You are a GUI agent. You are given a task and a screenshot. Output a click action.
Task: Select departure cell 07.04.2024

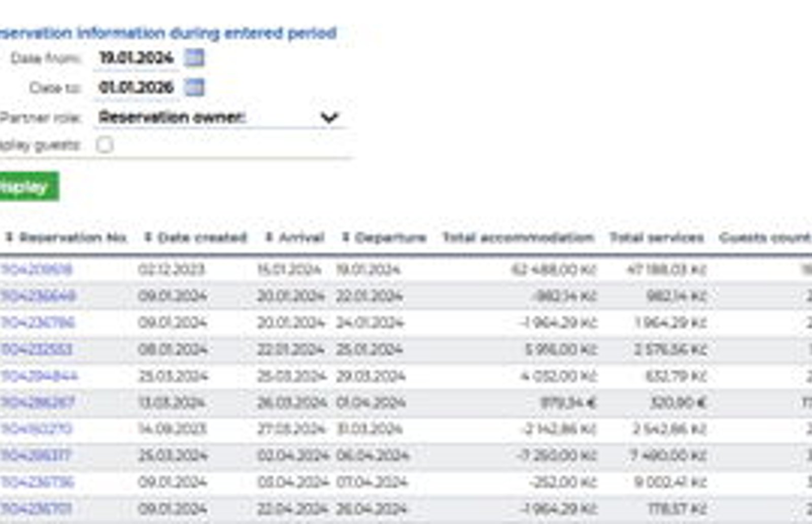pos(372,482)
